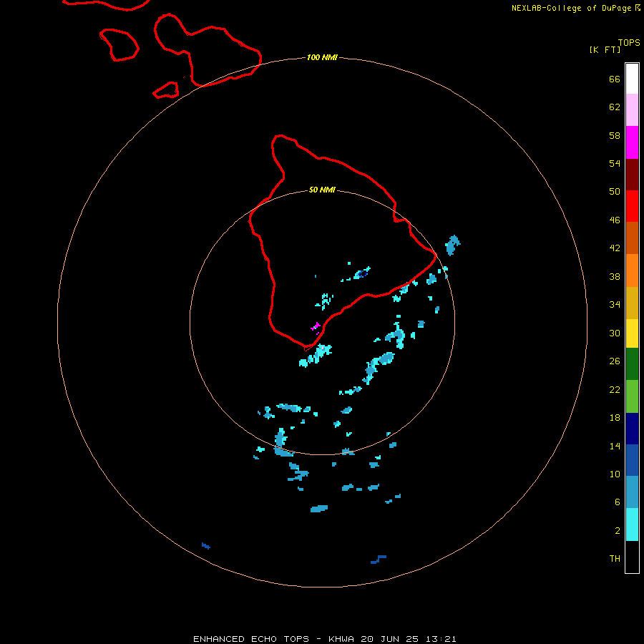The height and width of the screenshot is (644, 644).
Task: Click the legend value '46'
Action: 615,220
